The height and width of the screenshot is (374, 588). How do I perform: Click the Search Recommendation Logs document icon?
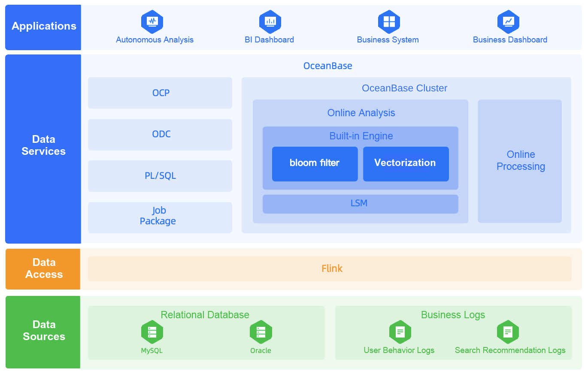tap(508, 332)
